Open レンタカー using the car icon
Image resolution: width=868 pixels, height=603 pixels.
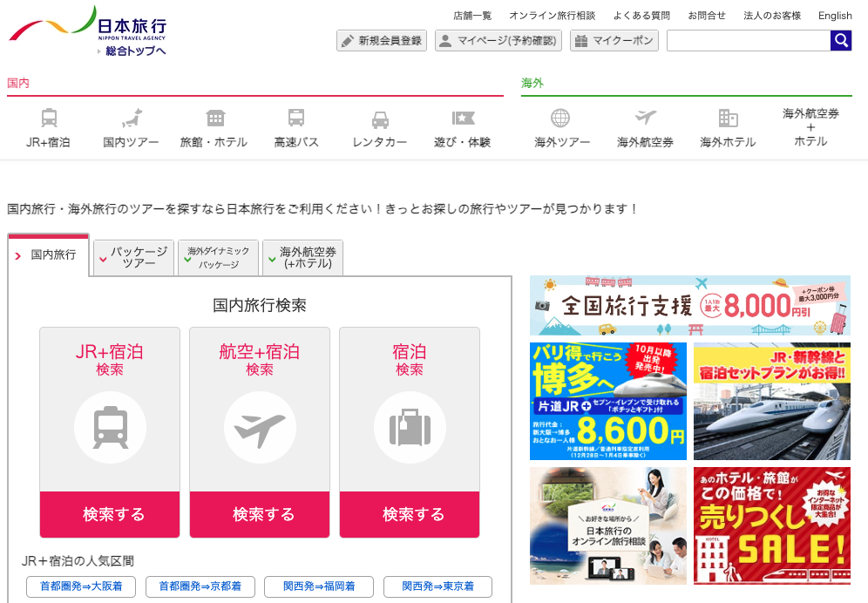(380, 120)
